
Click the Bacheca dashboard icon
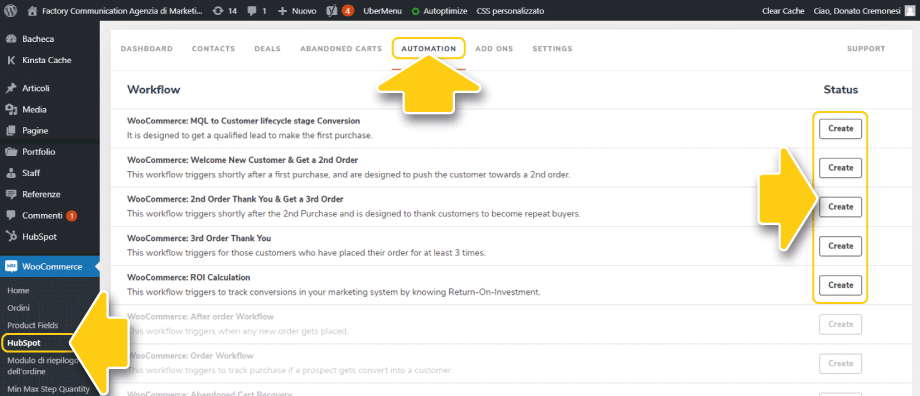pyautogui.click(x=11, y=39)
